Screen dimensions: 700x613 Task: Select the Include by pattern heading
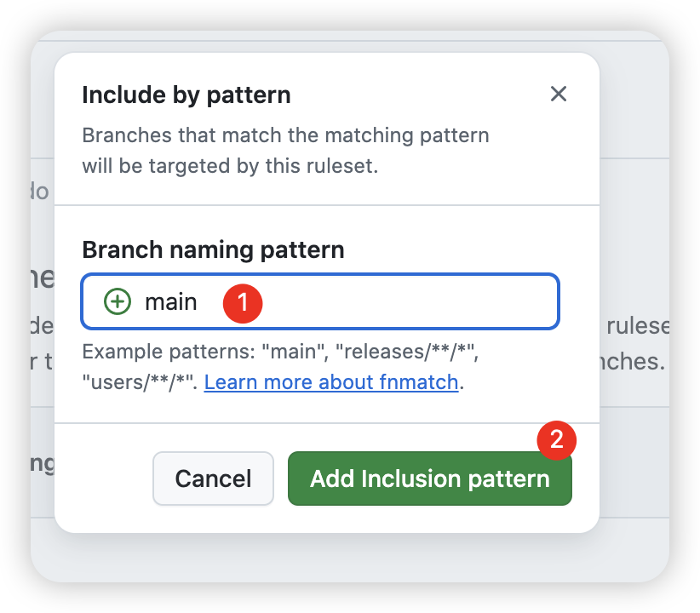186,95
